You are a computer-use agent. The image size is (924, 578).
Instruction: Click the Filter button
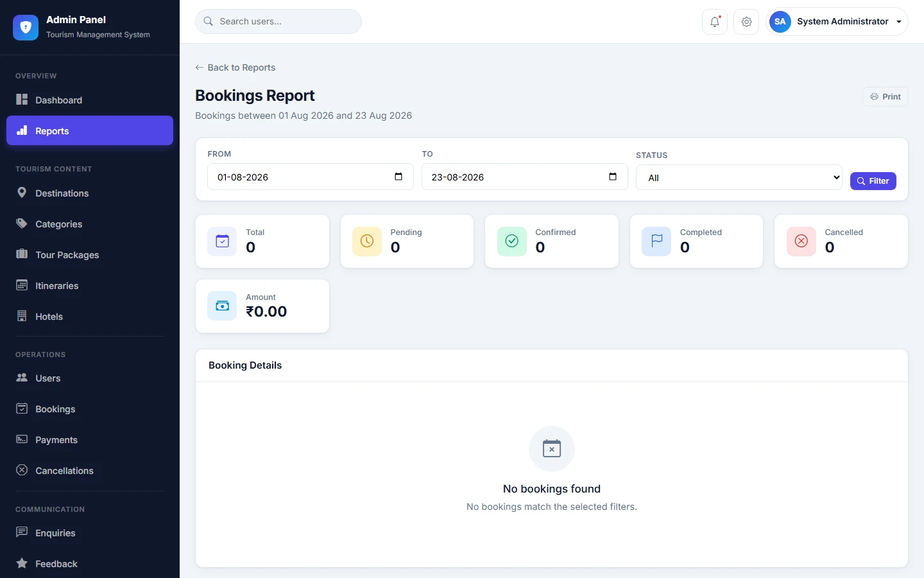point(873,181)
